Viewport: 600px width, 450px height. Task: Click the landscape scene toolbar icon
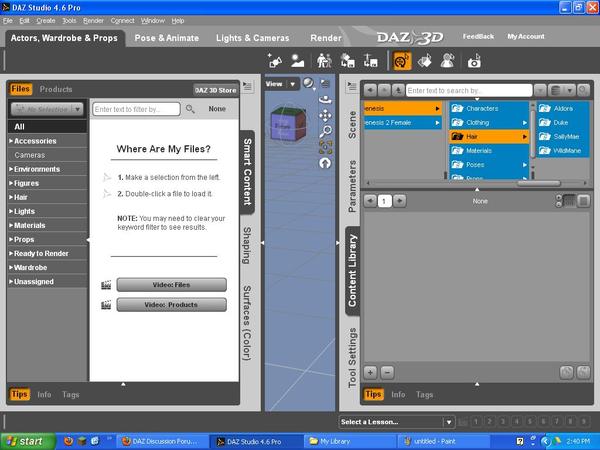point(297,60)
